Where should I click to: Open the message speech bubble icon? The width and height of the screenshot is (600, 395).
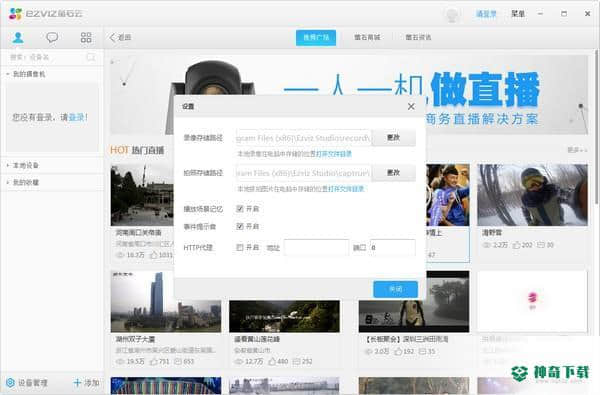[x=52, y=38]
